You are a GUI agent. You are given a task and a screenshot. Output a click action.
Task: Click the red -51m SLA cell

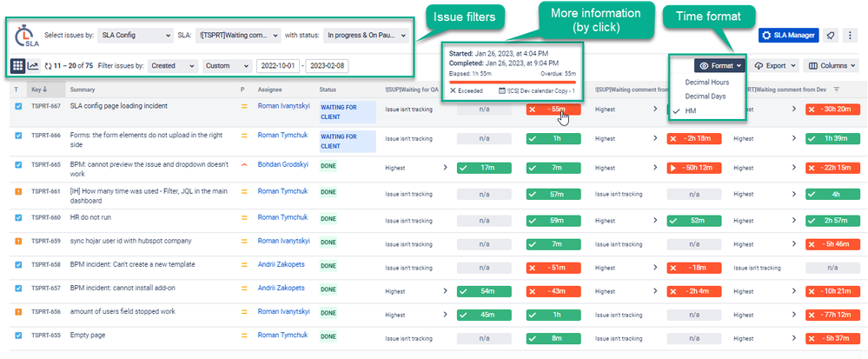[553, 268]
